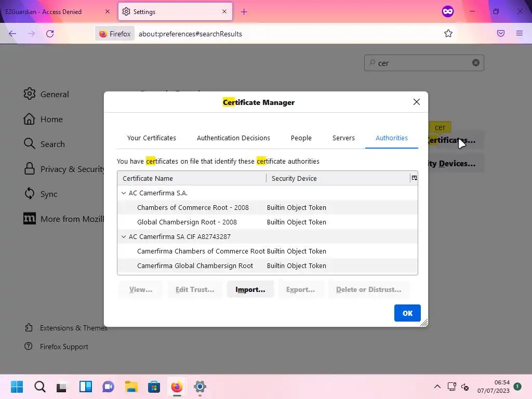532x399 pixels.
Task: Reload the current page
Action: [50, 34]
